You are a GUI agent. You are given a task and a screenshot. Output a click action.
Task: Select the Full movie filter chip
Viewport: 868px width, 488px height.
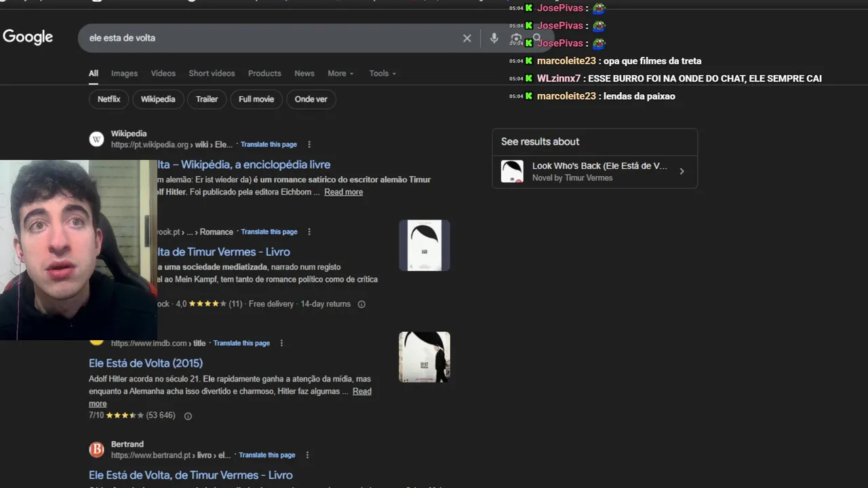pos(256,99)
